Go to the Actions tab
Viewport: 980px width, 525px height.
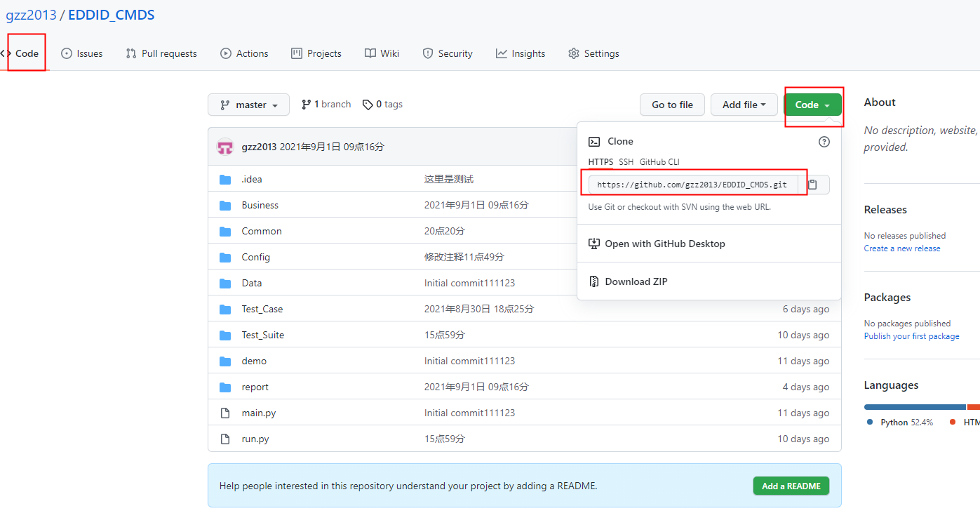[244, 53]
